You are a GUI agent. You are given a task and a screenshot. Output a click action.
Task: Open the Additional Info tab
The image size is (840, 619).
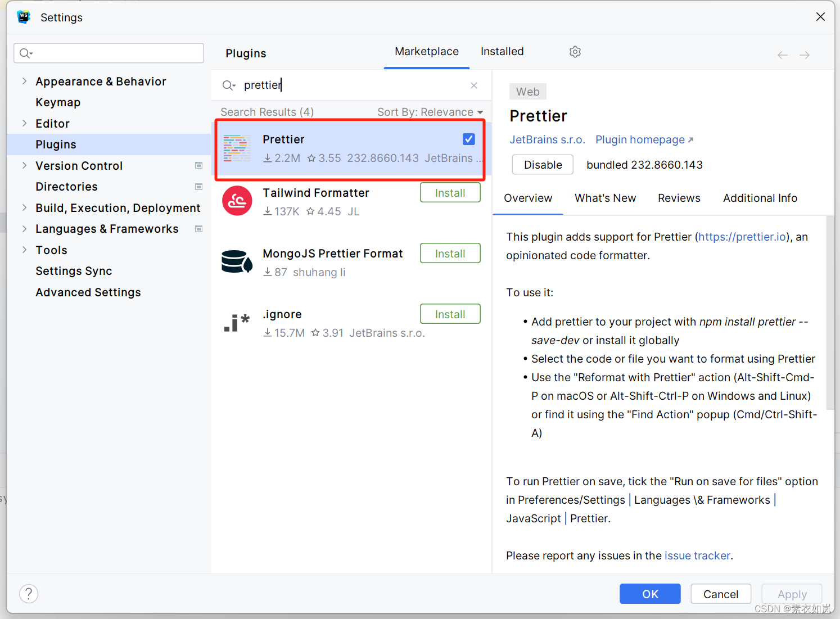tap(760, 198)
